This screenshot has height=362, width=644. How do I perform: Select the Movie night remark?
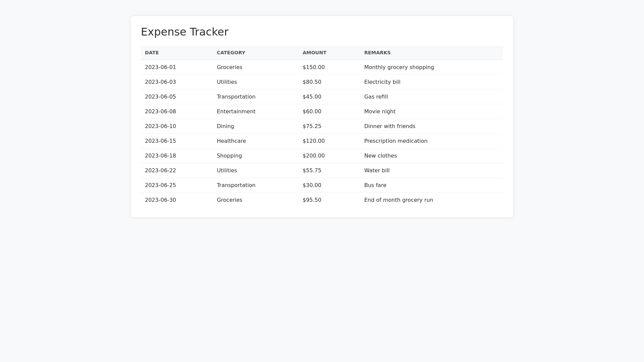click(380, 112)
